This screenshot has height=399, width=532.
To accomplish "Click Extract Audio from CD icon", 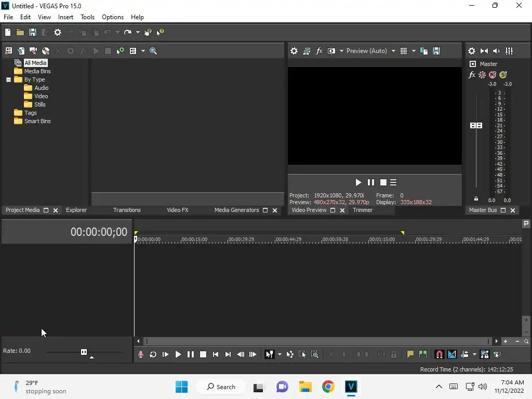I will pyautogui.click(x=46, y=51).
